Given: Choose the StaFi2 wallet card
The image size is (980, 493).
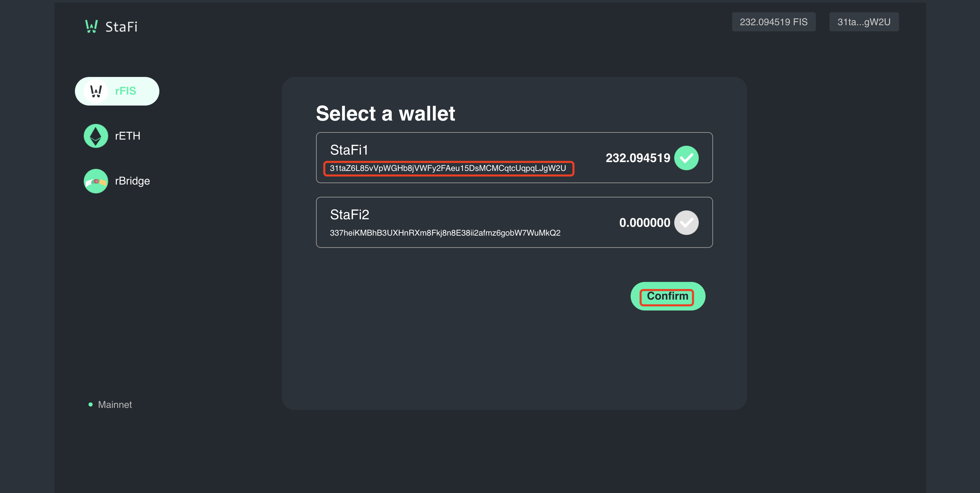Looking at the screenshot, I should point(515,222).
